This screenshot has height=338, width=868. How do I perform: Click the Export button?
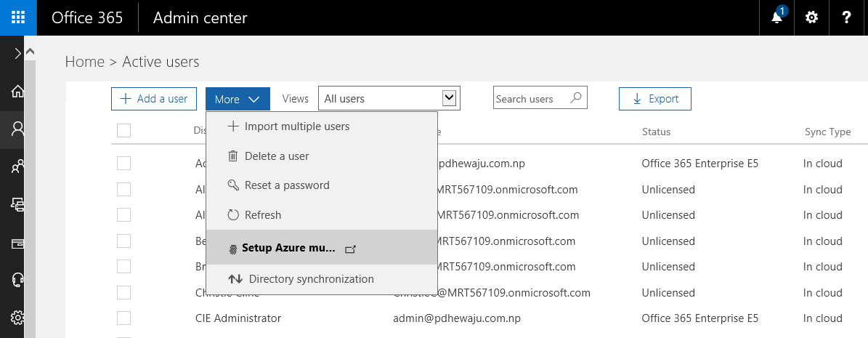coord(654,99)
